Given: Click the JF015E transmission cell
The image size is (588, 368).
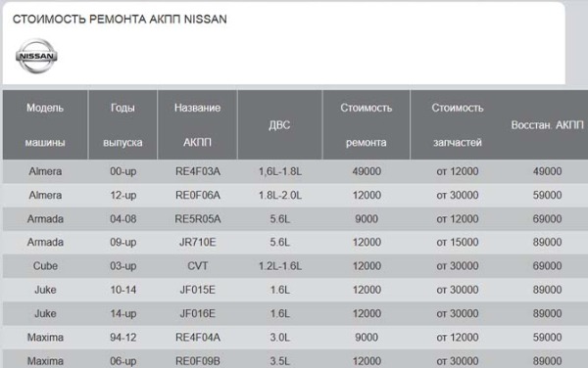Looking at the screenshot, I should click(x=198, y=290).
